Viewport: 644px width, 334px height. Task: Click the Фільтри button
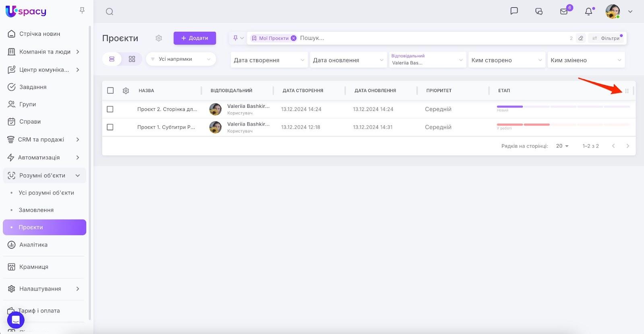pos(606,38)
